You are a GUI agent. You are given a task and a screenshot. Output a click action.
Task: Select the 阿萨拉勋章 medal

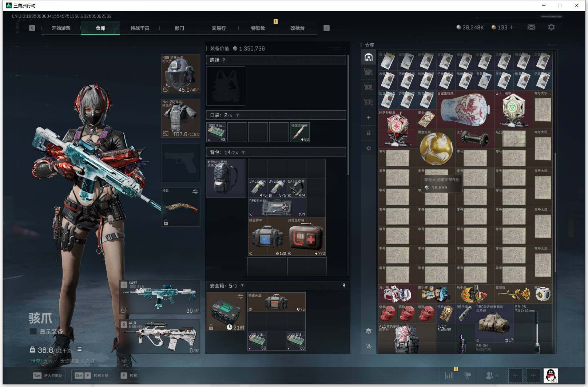tap(397, 129)
